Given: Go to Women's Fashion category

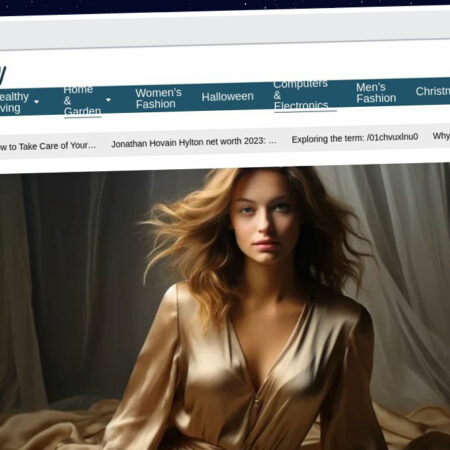Looking at the screenshot, I should 158,98.
